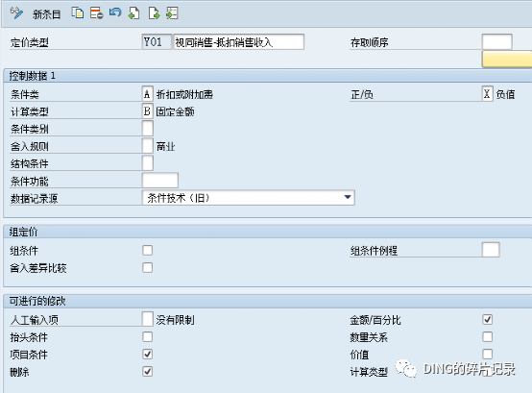532x393 pixels.
Task: Click the 存取顺序 input field
Action: pos(497,42)
